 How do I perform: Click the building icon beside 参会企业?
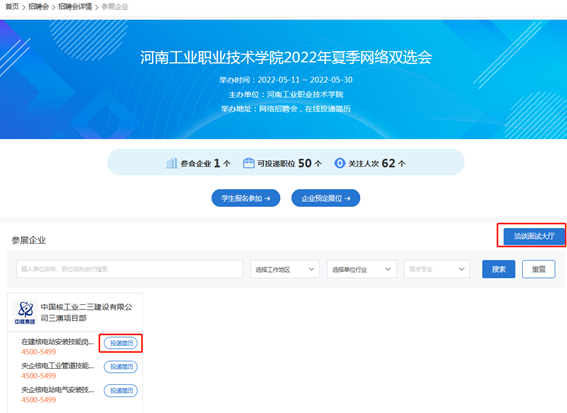[x=171, y=163]
